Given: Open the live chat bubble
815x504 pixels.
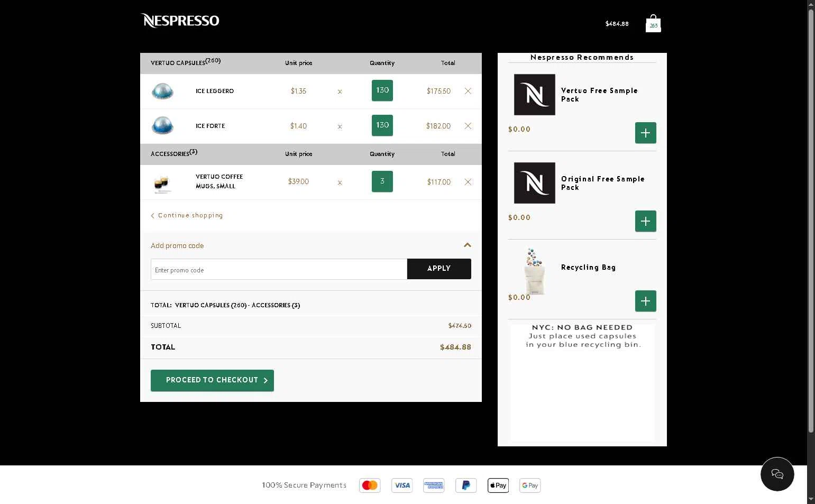Looking at the screenshot, I should [777, 474].
